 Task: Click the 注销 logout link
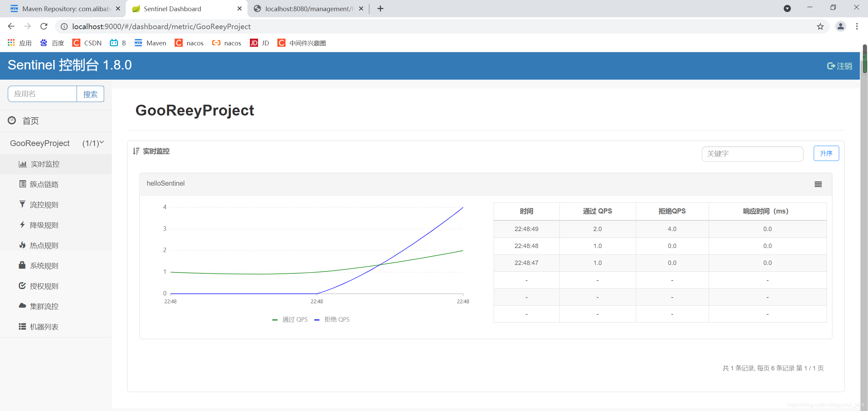click(x=840, y=66)
